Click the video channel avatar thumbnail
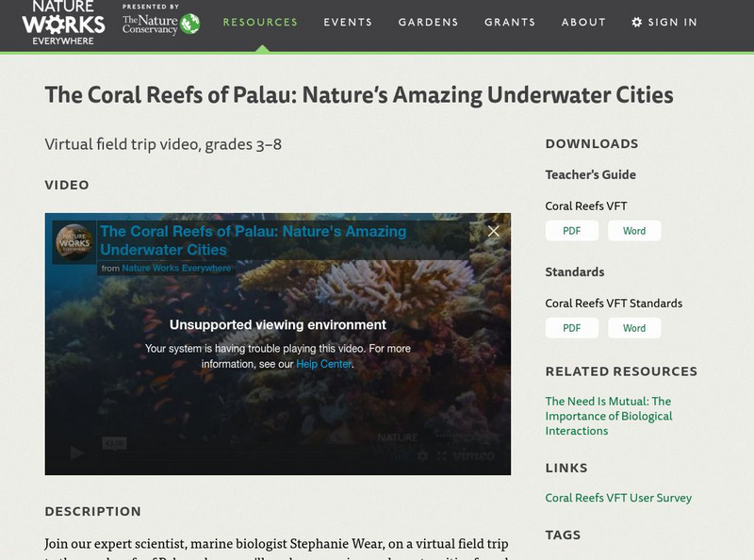This screenshot has width=754, height=560. tap(74, 241)
